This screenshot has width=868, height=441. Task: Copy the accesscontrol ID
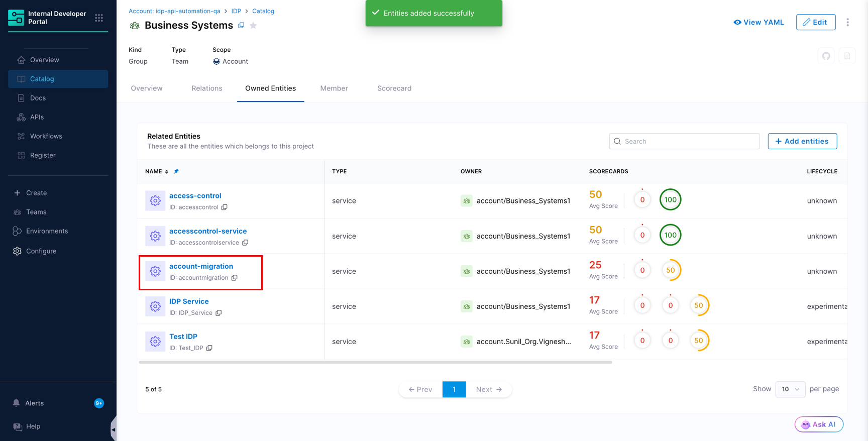point(225,207)
